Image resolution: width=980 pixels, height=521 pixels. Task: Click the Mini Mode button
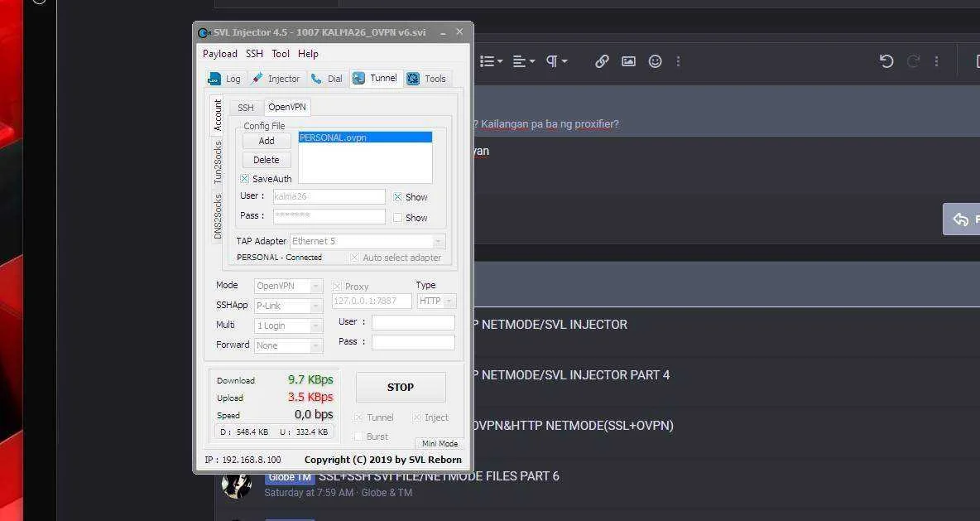(440, 443)
